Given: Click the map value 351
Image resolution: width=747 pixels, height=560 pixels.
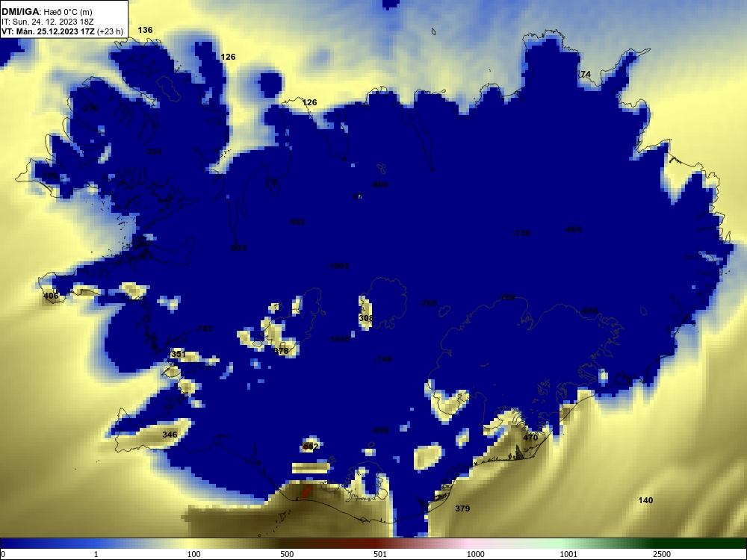Looking at the screenshot, I should (x=179, y=354).
